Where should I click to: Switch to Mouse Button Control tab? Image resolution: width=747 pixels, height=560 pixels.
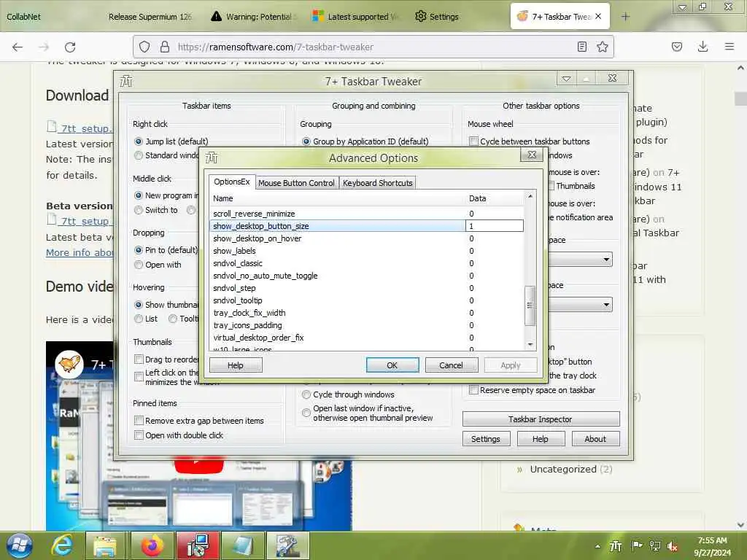point(296,183)
